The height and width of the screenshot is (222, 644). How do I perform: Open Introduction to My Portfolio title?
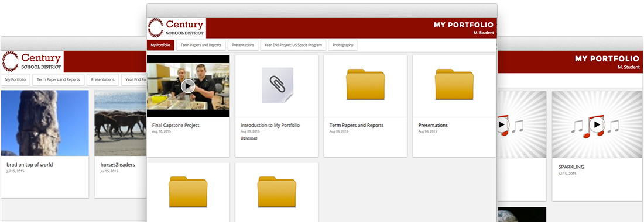click(x=270, y=126)
